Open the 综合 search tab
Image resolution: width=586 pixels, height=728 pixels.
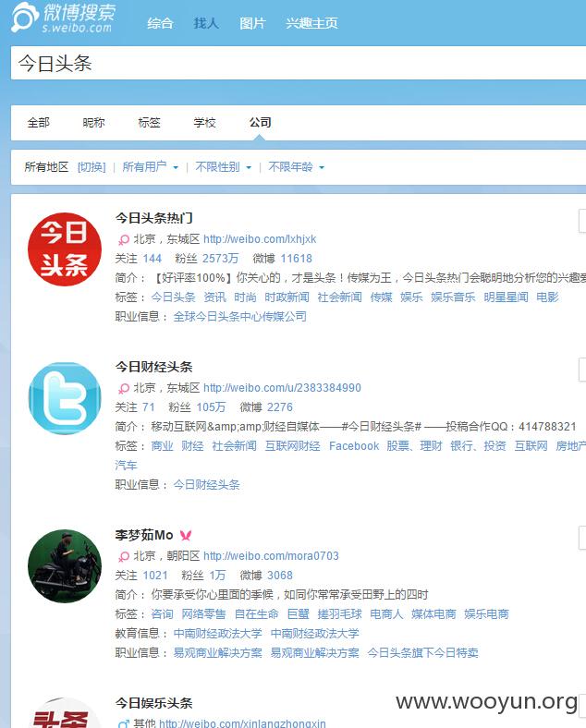pyautogui.click(x=160, y=23)
